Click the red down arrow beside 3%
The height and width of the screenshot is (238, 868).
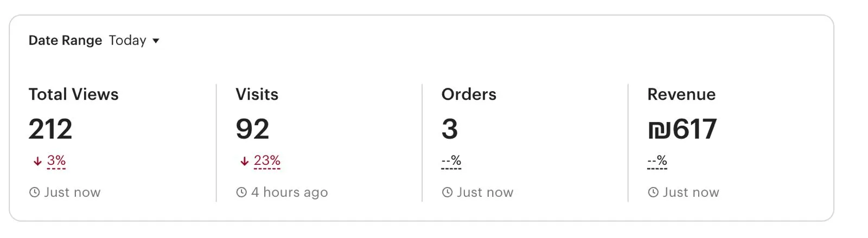37,161
